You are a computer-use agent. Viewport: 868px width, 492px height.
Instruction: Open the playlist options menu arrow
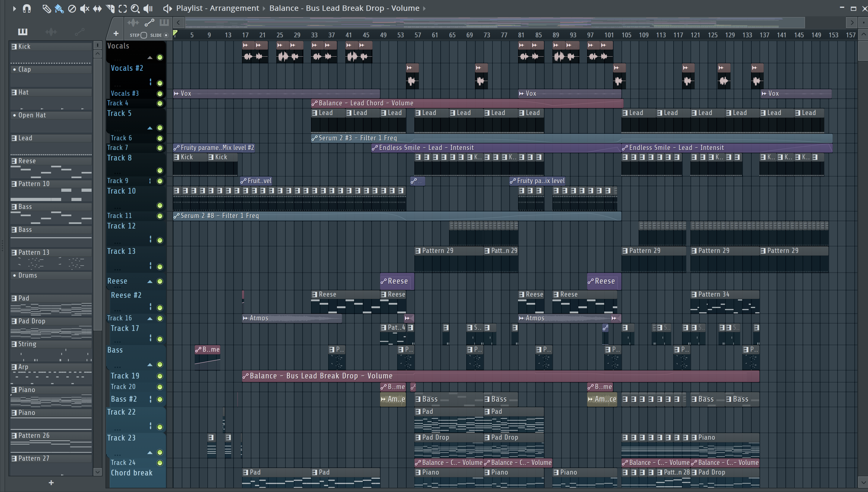[x=14, y=8]
